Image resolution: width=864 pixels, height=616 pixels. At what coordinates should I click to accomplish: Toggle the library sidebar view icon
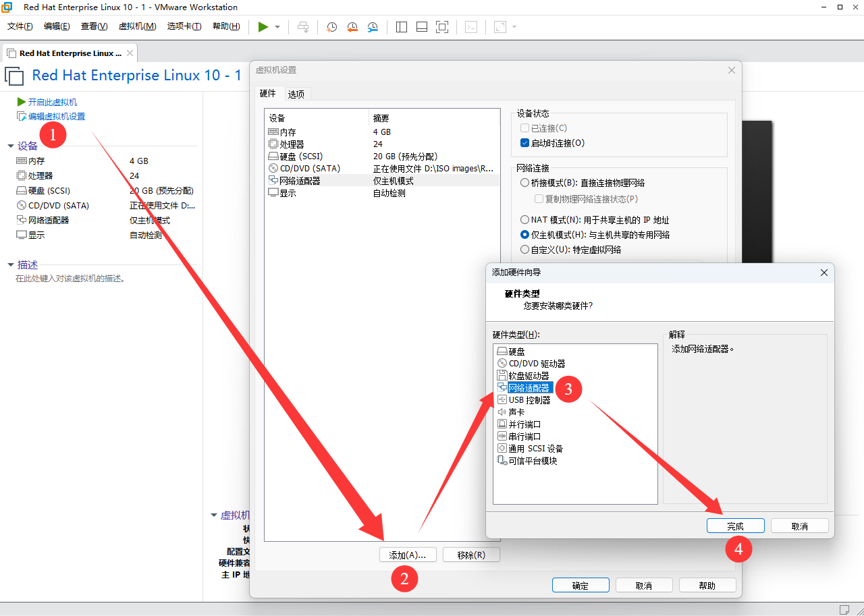coord(402,27)
